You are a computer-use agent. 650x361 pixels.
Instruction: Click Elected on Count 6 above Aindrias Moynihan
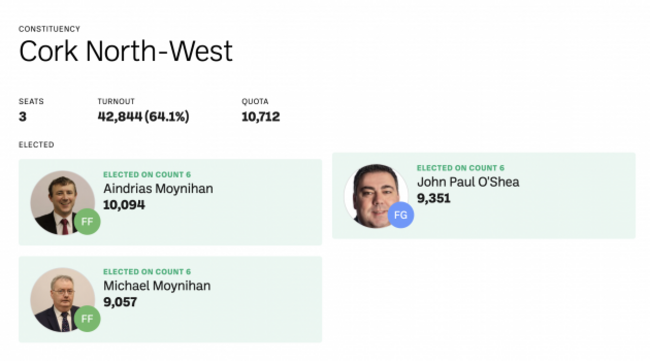[147, 174]
